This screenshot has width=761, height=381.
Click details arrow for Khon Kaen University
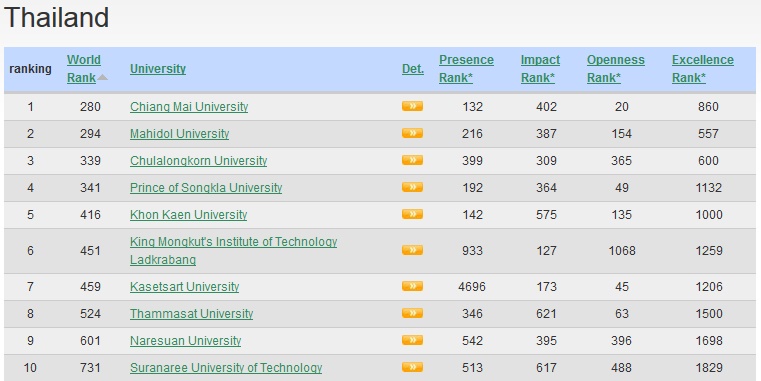coord(412,215)
